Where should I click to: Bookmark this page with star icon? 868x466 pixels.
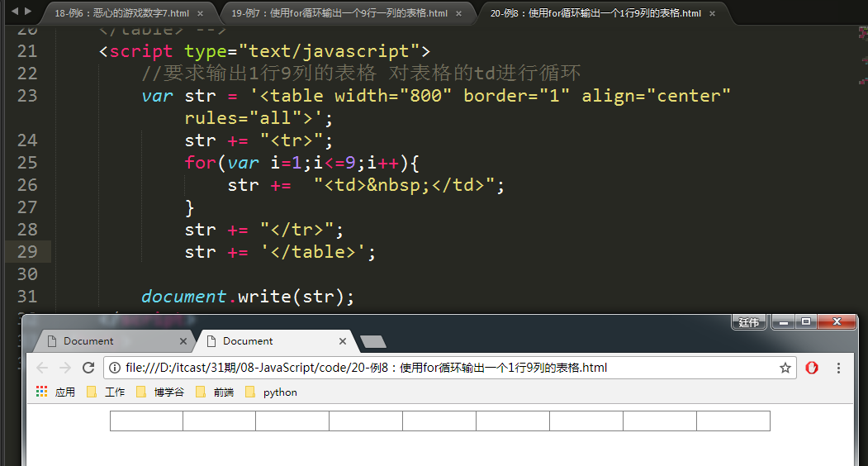(785, 368)
